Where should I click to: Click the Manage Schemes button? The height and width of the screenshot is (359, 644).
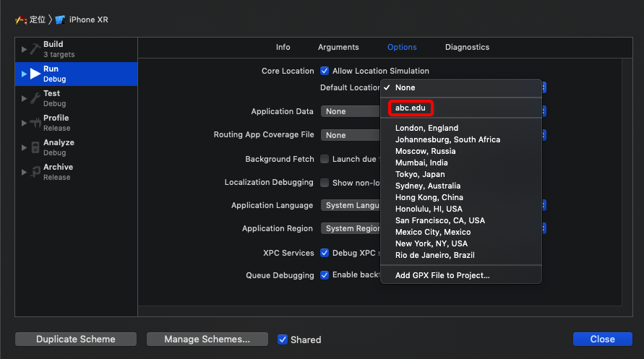pyautogui.click(x=207, y=339)
